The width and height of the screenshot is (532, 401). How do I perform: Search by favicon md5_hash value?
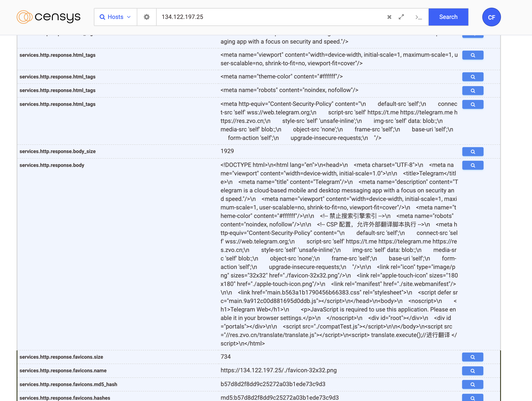[472, 384]
